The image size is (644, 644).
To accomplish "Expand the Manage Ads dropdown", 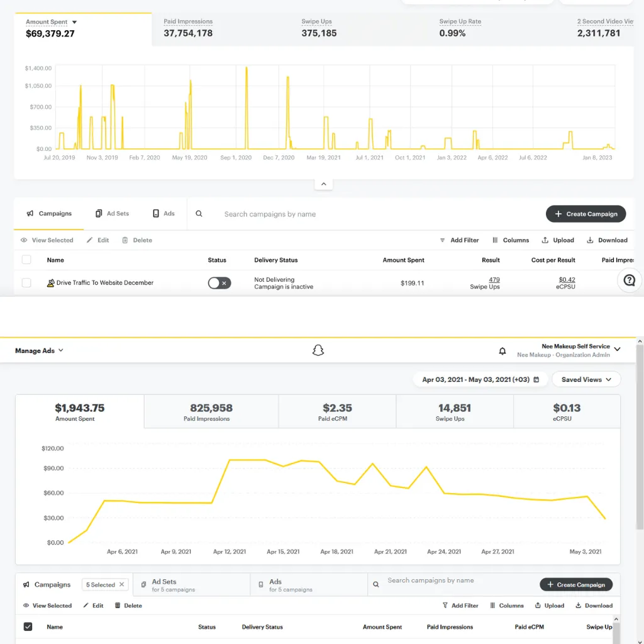I will (39, 351).
